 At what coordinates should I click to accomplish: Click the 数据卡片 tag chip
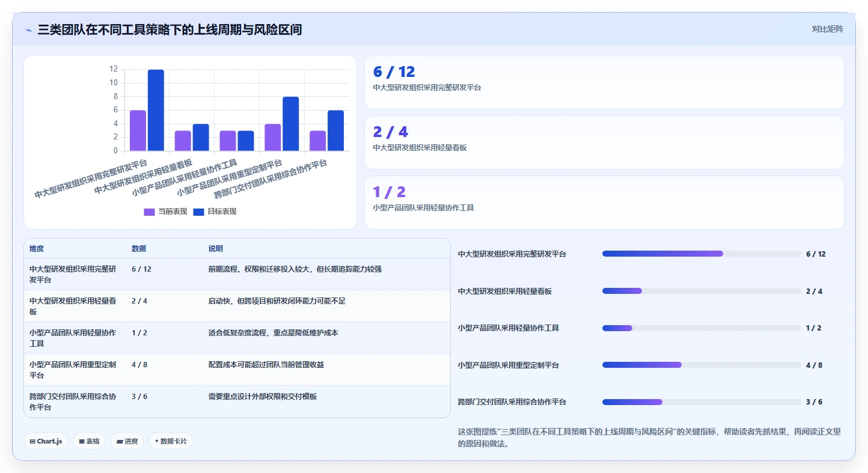pos(171,441)
